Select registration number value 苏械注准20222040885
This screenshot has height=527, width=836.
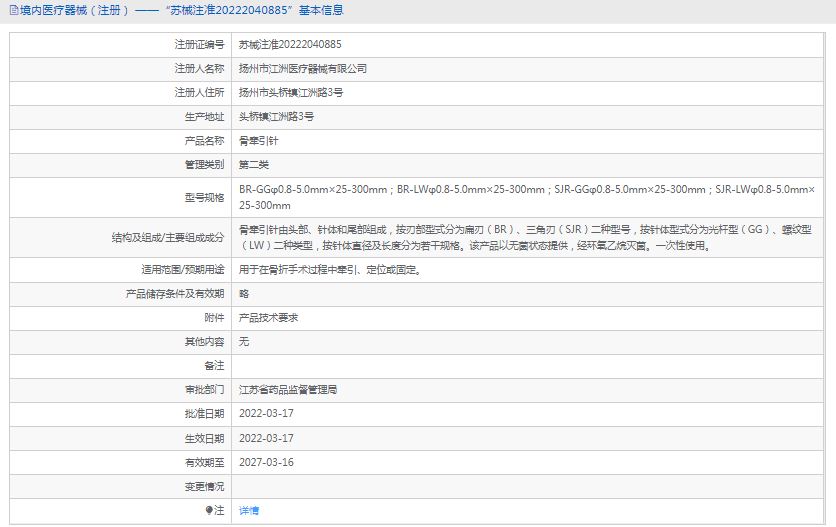[x=290, y=44]
